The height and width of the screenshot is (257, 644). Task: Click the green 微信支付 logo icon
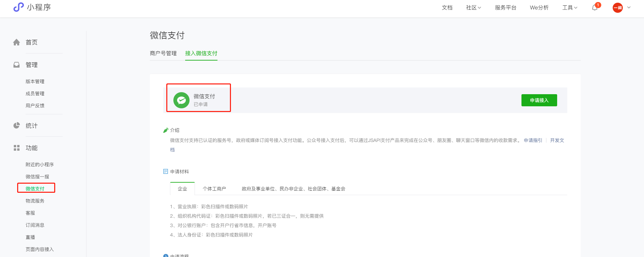181,100
